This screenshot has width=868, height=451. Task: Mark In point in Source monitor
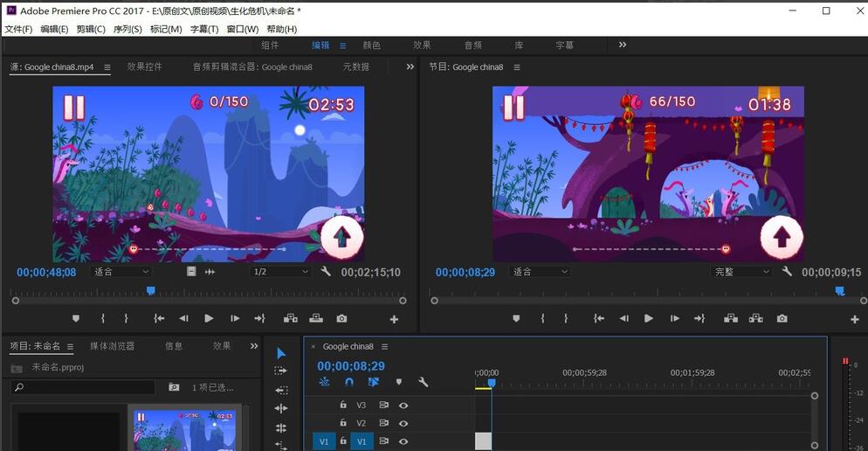coord(103,318)
